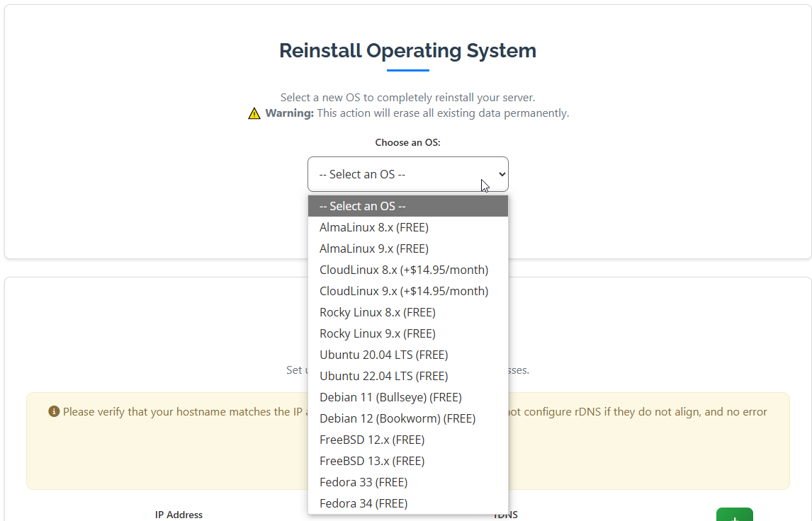
Task: Select CloudLinux 8.x (+$14.95/month)
Action: pyautogui.click(x=408, y=270)
